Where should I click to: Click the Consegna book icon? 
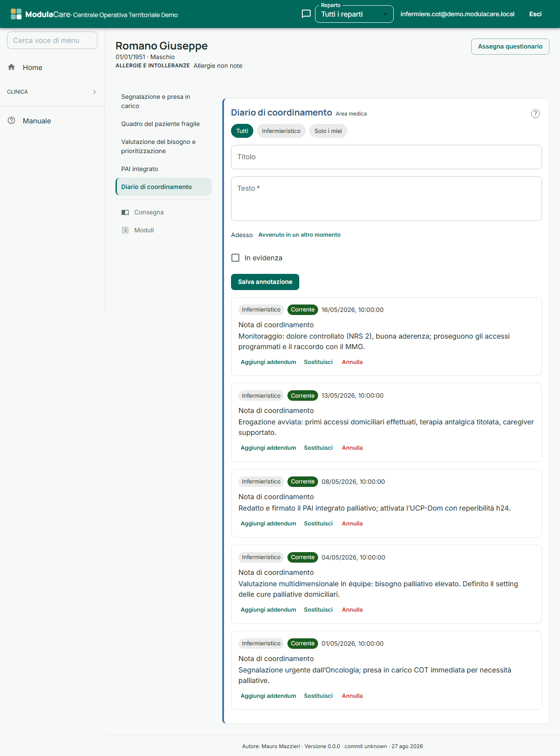pos(125,212)
